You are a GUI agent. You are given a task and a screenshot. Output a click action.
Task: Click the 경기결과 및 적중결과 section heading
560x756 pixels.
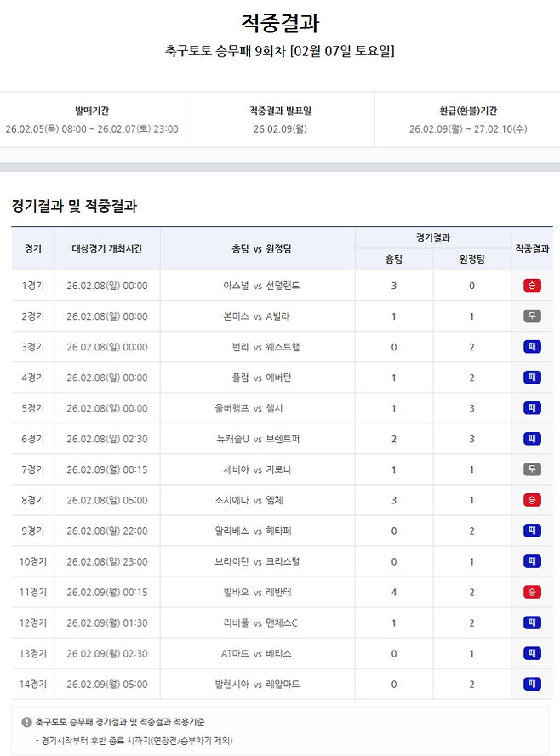(74, 206)
